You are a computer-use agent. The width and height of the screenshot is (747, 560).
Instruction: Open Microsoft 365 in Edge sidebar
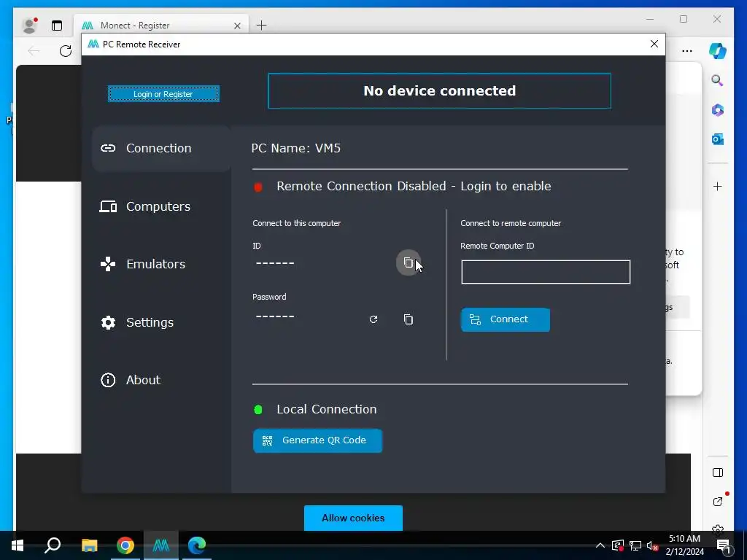point(718,110)
